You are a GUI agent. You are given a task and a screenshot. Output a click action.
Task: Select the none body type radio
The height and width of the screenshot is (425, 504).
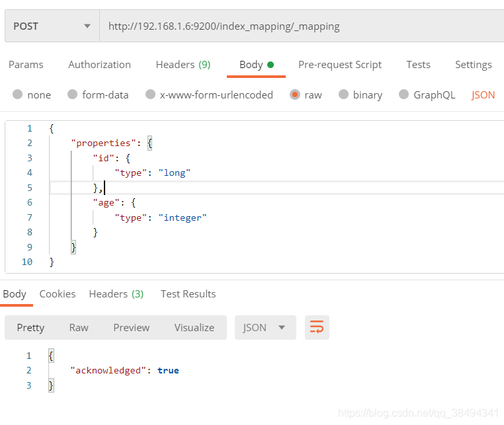point(18,95)
